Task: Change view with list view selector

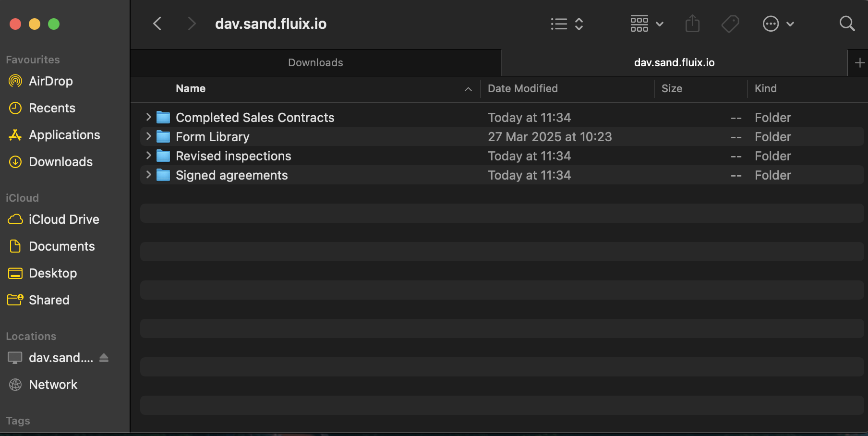Action: (567, 24)
